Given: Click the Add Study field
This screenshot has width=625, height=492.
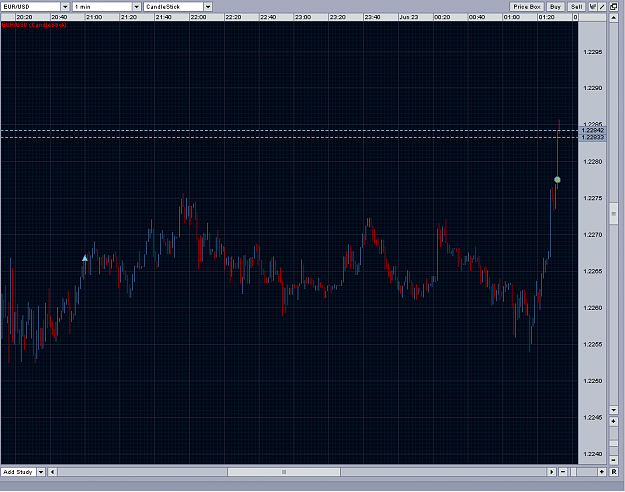Looking at the screenshot, I should coord(19,472).
